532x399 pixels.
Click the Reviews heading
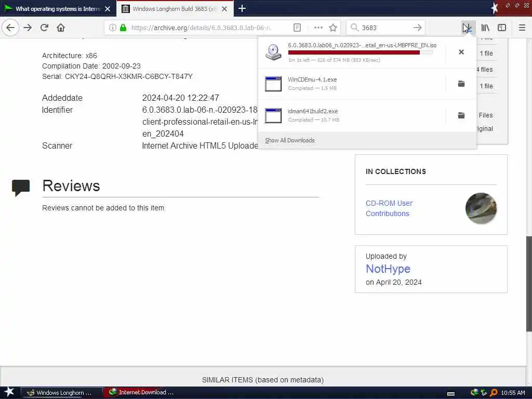[71, 186]
